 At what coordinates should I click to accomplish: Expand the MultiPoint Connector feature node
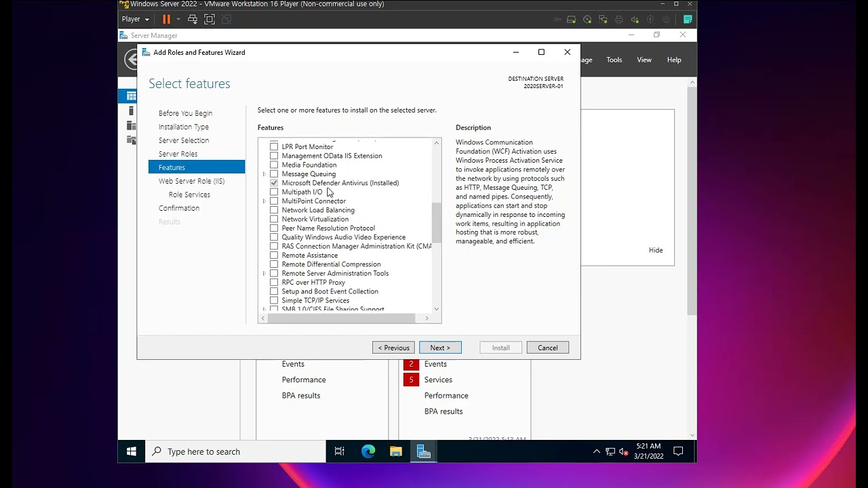pyautogui.click(x=264, y=201)
